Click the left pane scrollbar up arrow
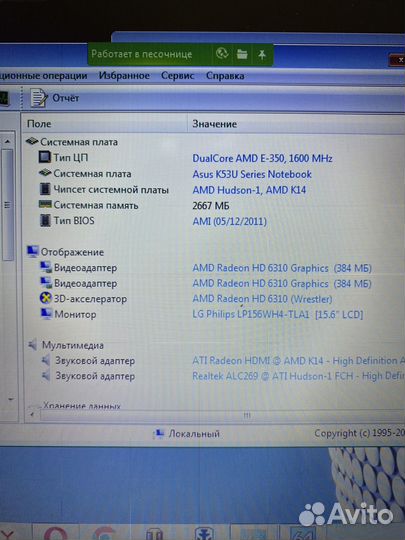Screen dimensions: 405x540 point(8,141)
